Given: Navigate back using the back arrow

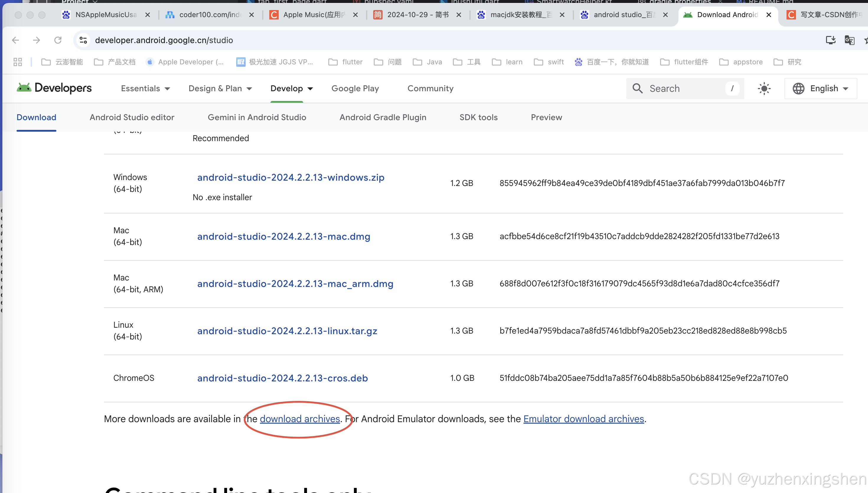Looking at the screenshot, I should pos(15,40).
